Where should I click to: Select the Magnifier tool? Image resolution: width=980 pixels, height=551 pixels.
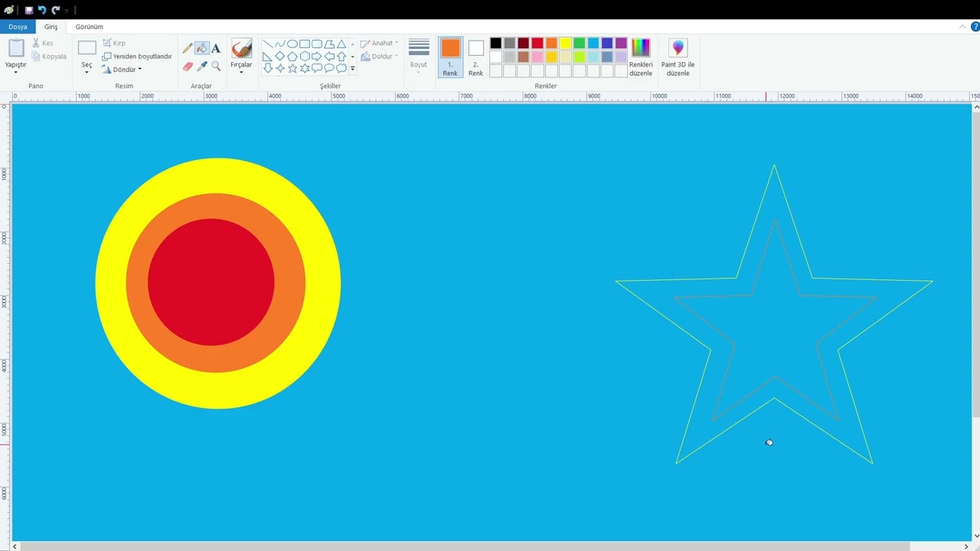point(216,67)
